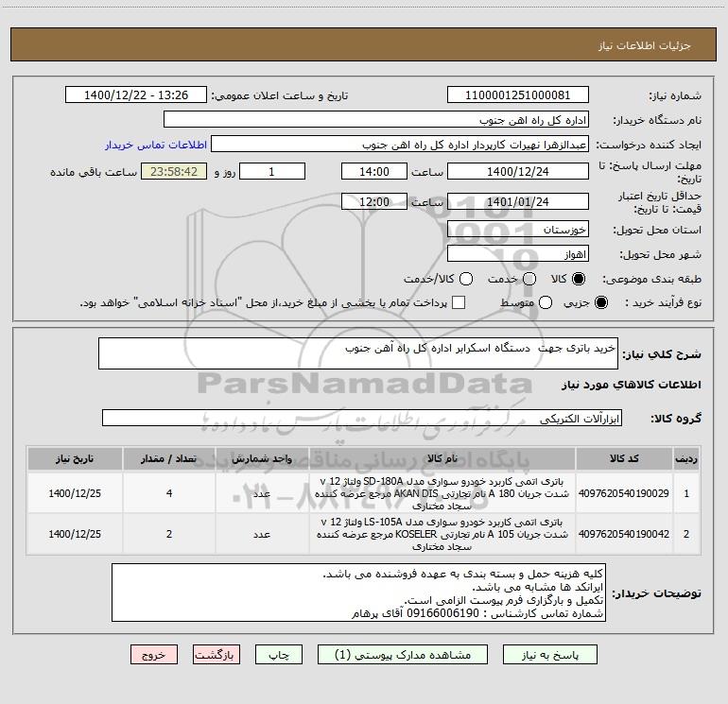
Task: Click the need date of the SD-180A row
Action: coord(75,493)
